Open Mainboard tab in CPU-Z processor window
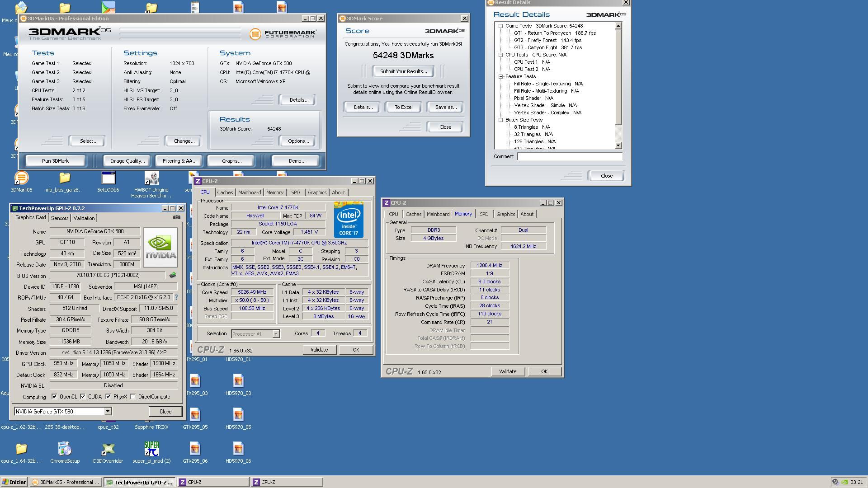 pos(250,192)
